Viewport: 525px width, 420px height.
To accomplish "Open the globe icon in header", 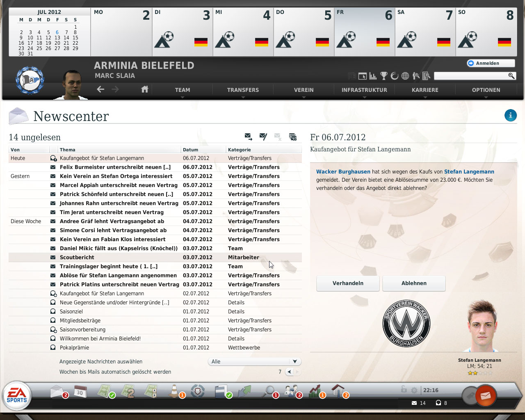I will pyautogui.click(x=405, y=76).
